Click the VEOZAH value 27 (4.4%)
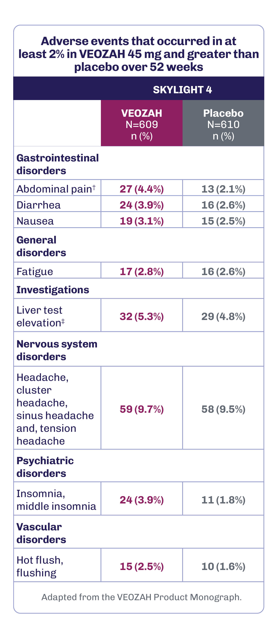The image size is (276, 644). click(x=142, y=189)
